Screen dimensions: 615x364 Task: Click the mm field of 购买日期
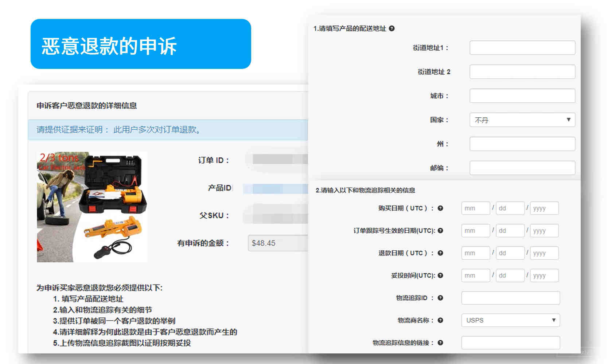(475, 208)
